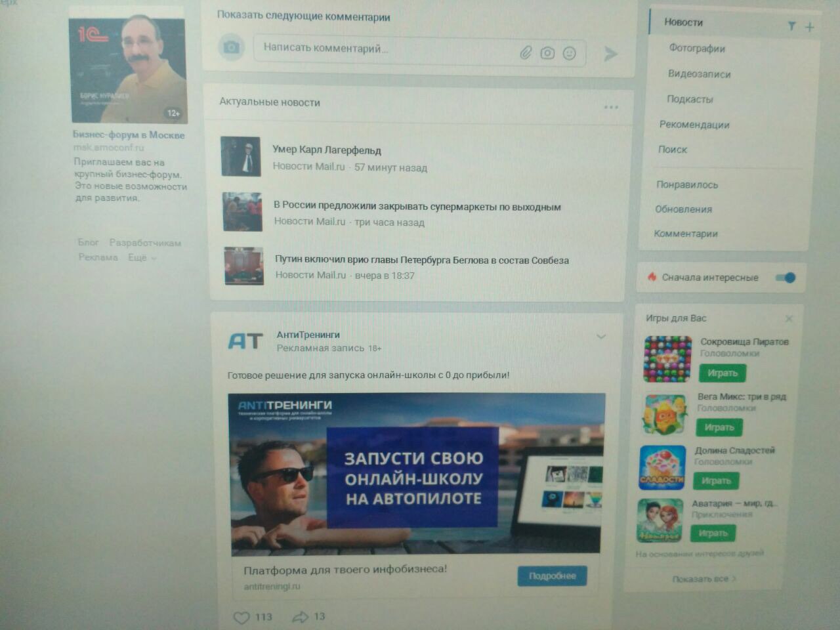Play Долина Сладостей with Играть button
Viewport: 840px width, 630px height.
coord(716,481)
